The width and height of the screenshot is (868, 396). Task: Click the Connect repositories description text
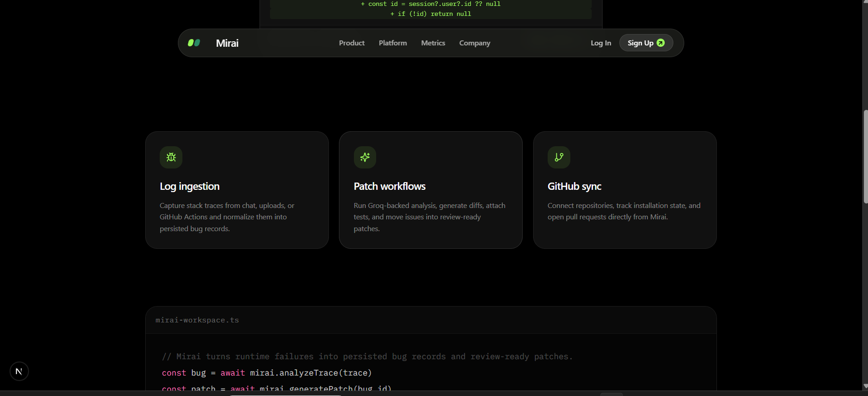[x=624, y=211]
